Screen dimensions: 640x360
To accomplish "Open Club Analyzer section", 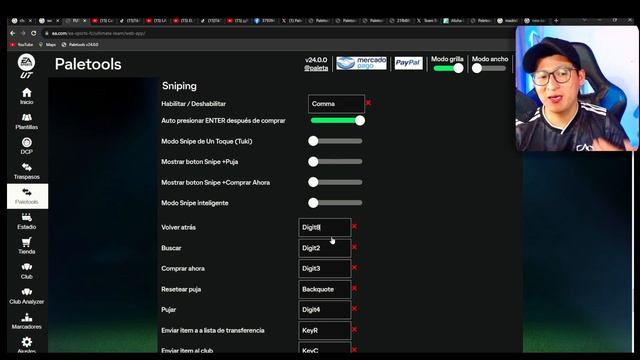I will click(x=27, y=296).
